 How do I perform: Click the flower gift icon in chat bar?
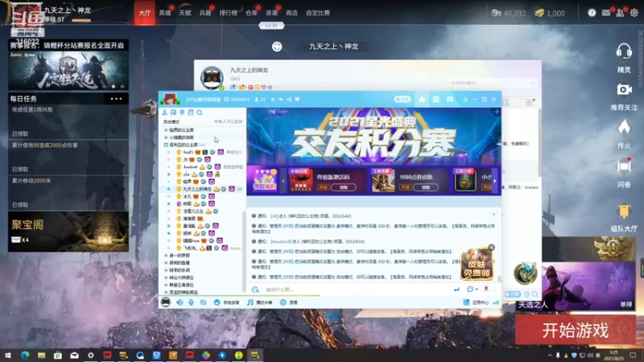[486, 289]
